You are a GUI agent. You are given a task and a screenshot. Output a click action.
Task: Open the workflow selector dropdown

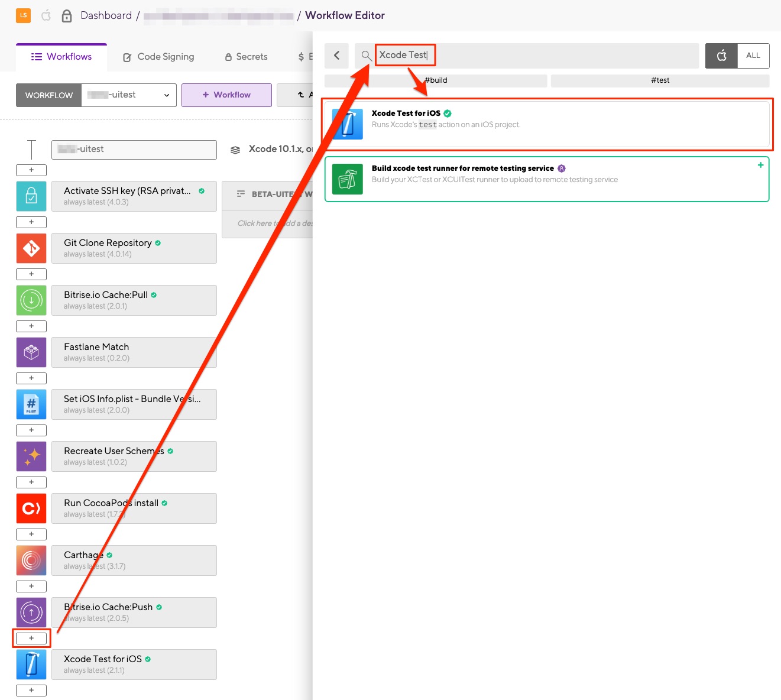129,95
